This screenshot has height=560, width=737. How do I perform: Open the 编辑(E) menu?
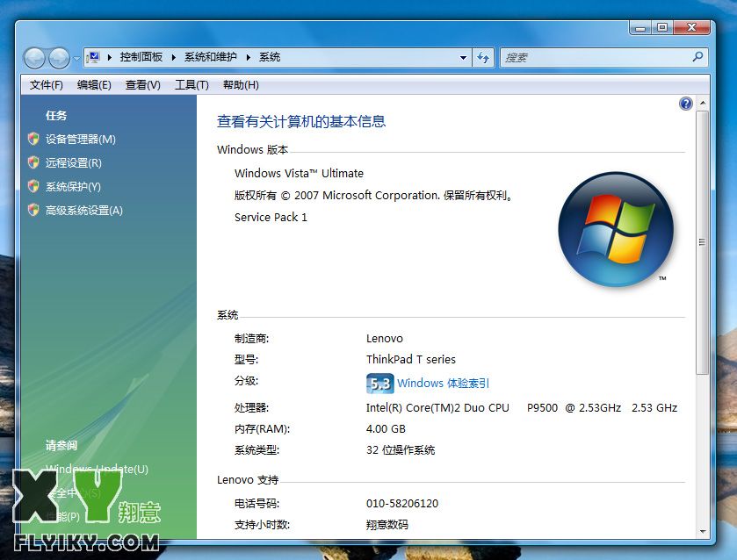click(94, 84)
